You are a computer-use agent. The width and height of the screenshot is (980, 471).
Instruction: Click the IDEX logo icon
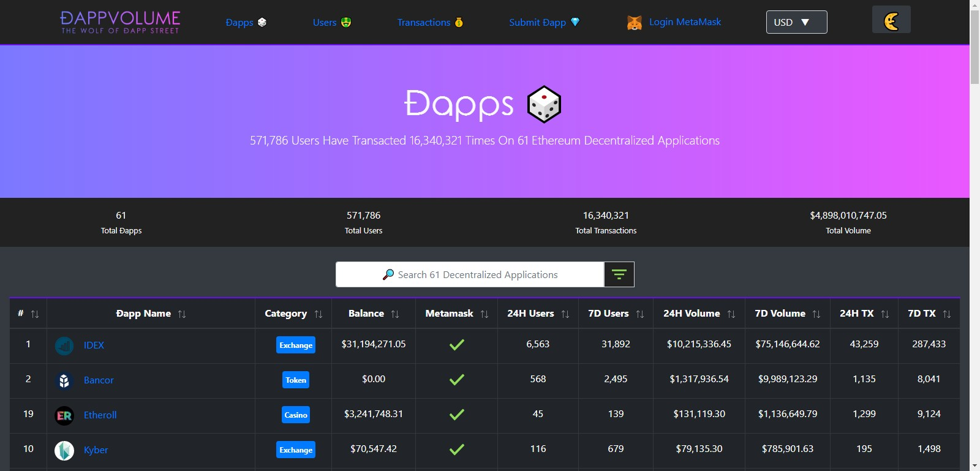tap(64, 345)
